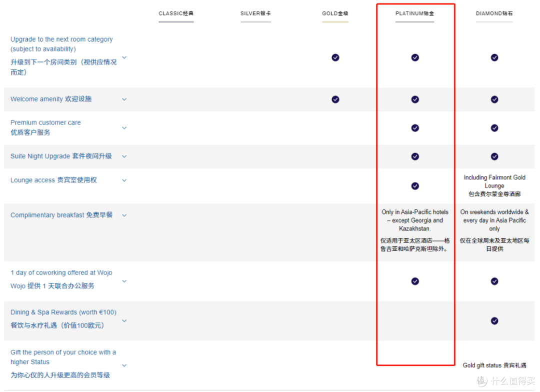The width and height of the screenshot is (540, 392).
Task: Expand the room upgrade benefit chevron
Action: (124, 57)
